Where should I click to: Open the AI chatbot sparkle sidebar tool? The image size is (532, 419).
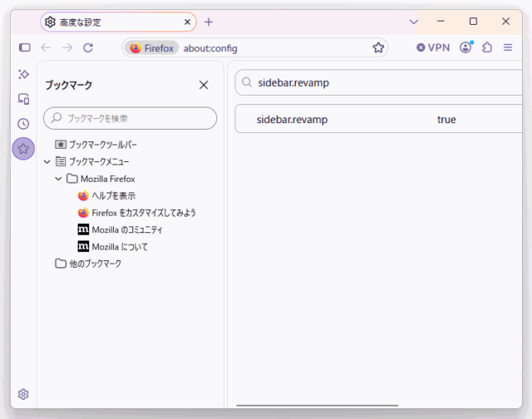coord(23,74)
